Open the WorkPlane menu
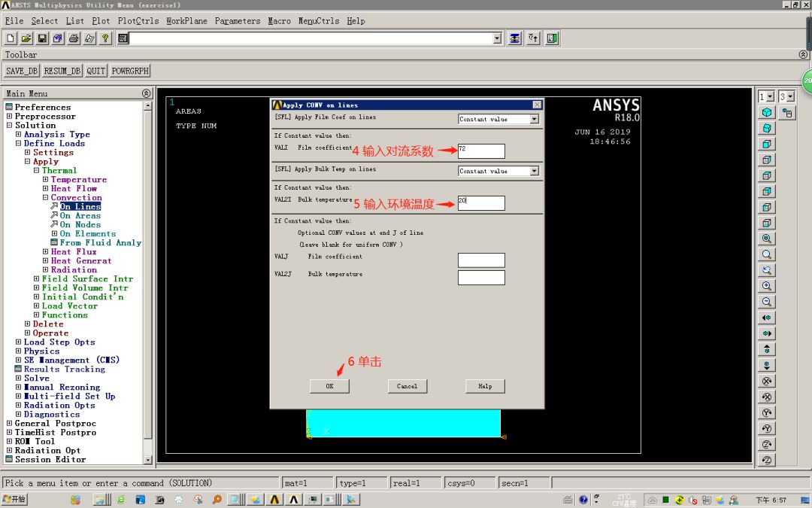The image size is (812, 508). (x=186, y=21)
